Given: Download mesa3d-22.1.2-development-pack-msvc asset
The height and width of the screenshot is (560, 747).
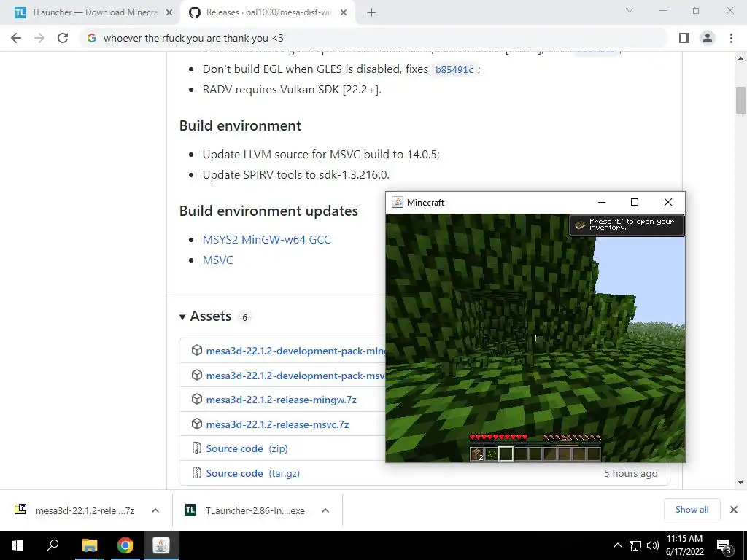Looking at the screenshot, I should tap(295, 376).
